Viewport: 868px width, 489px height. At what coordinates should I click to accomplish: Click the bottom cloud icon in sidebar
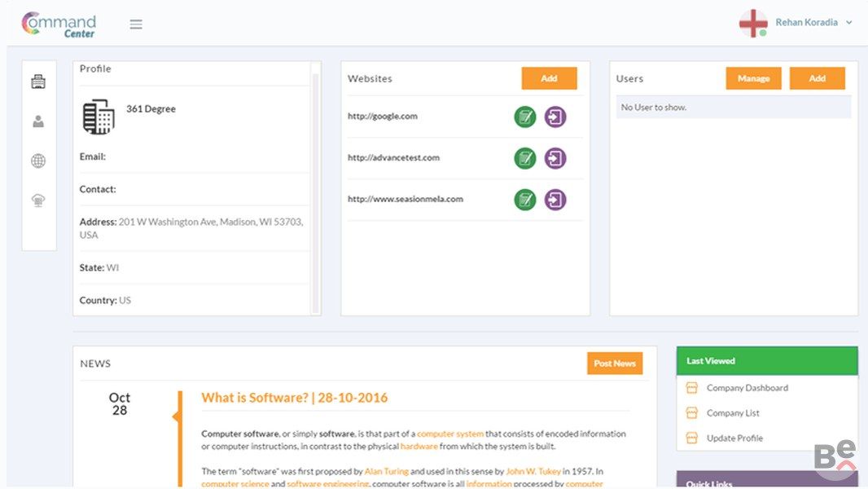(x=38, y=201)
